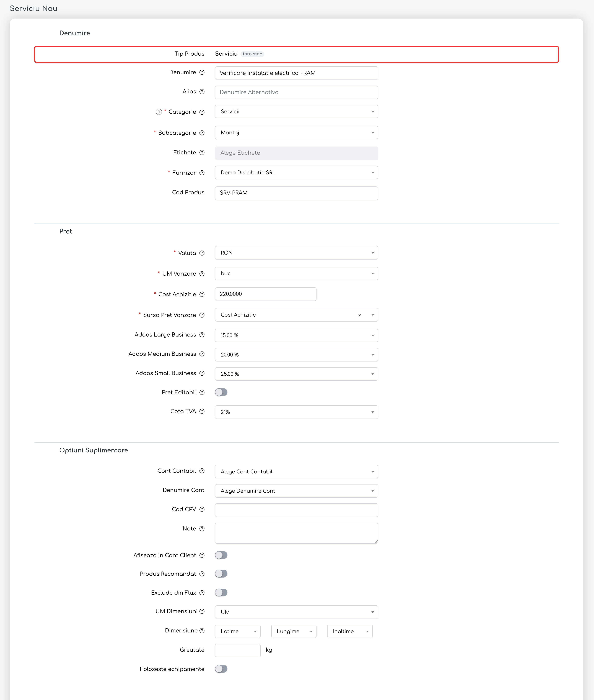Click the help icon beside Denumire label
The image size is (594, 700).
point(202,72)
